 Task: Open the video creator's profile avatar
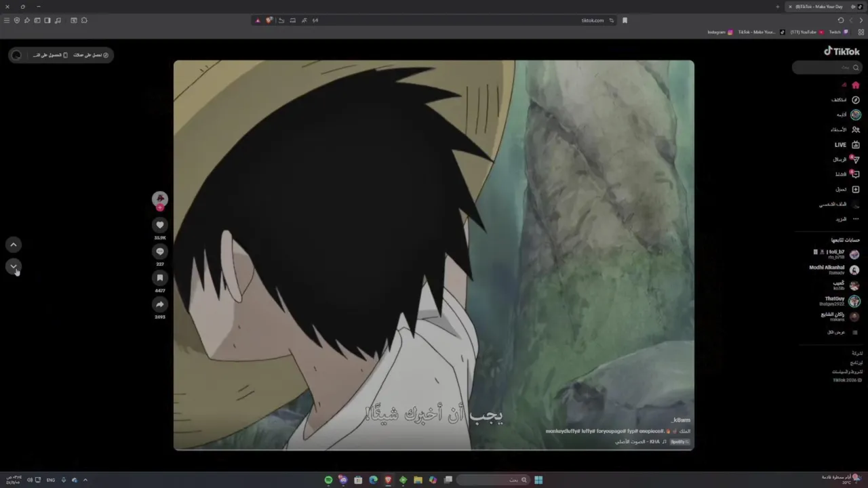(x=160, y=199)
